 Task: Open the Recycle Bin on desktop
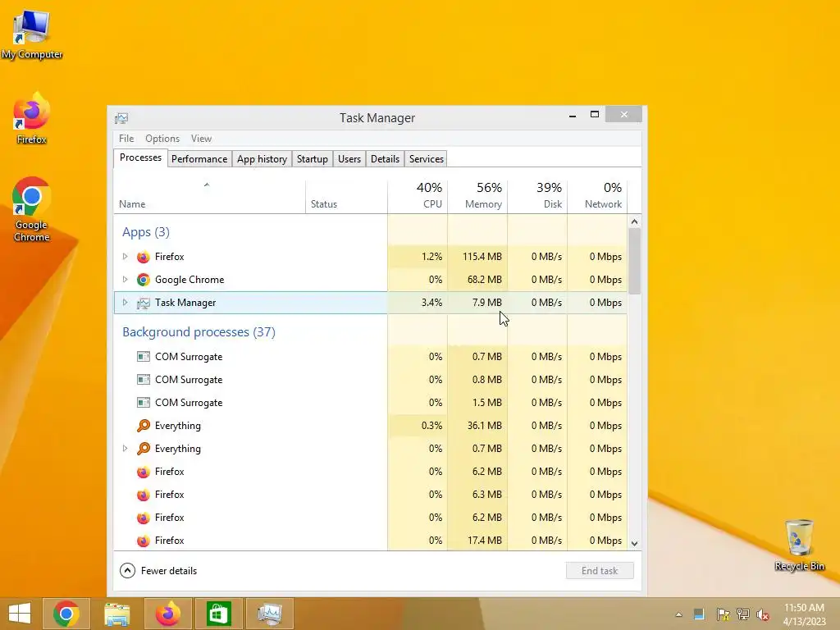799,545
